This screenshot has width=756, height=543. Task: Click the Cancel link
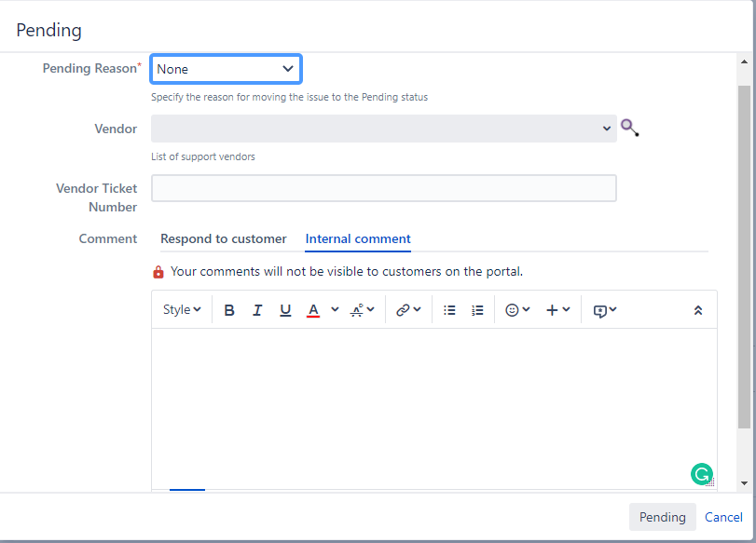click(x=723, y=517)
